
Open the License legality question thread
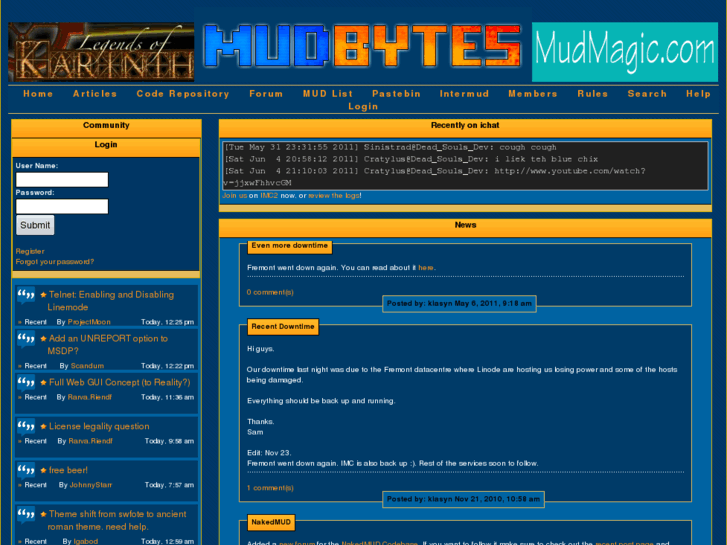click(99, 426)
